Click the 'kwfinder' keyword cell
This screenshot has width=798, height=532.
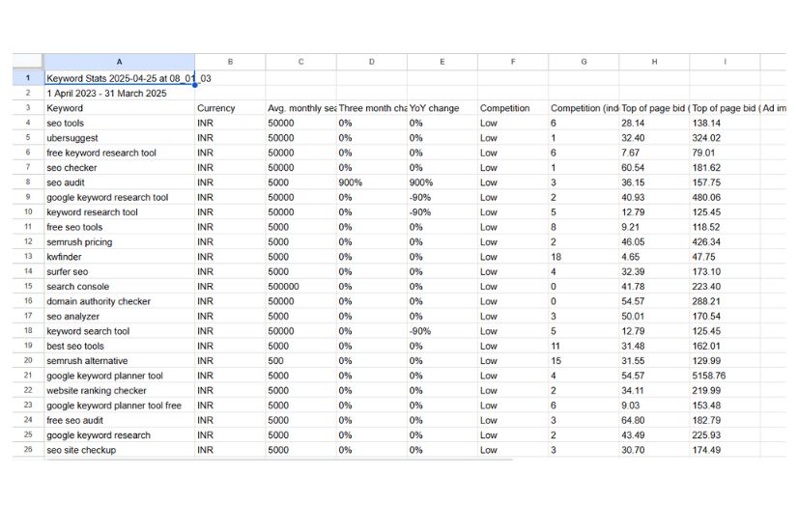[119, 257]
